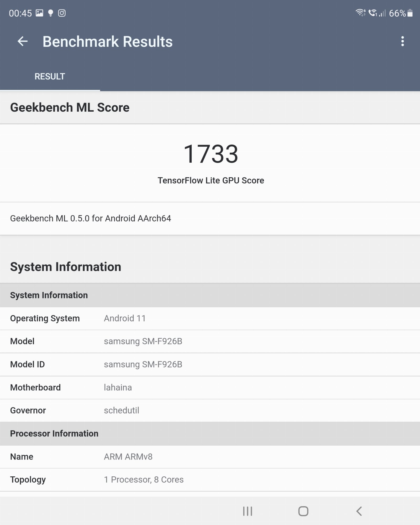
Task: Tap the 1733 score value
Action: (x=211, y=154)
